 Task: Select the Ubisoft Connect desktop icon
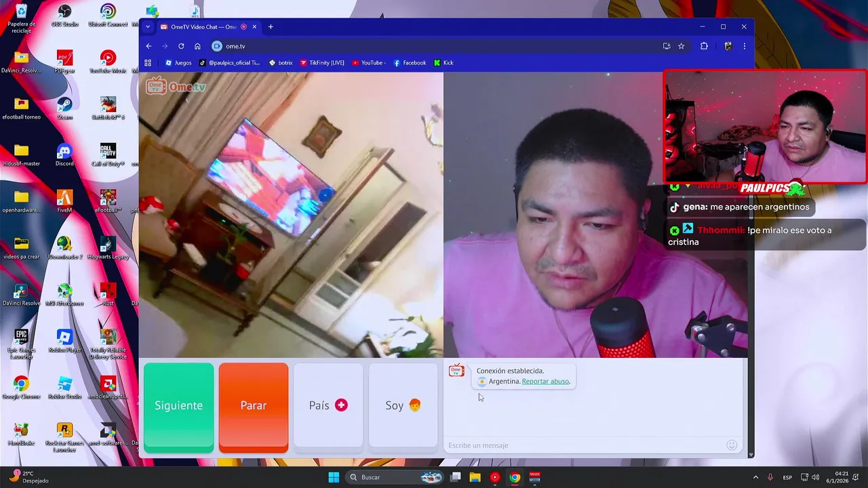pyautogui.click(x=108, y=16)
